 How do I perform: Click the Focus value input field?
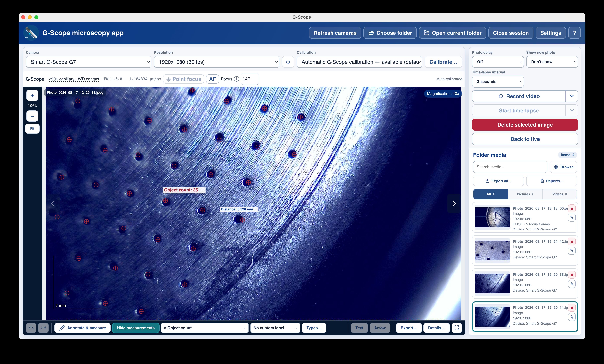pos(250,79)
